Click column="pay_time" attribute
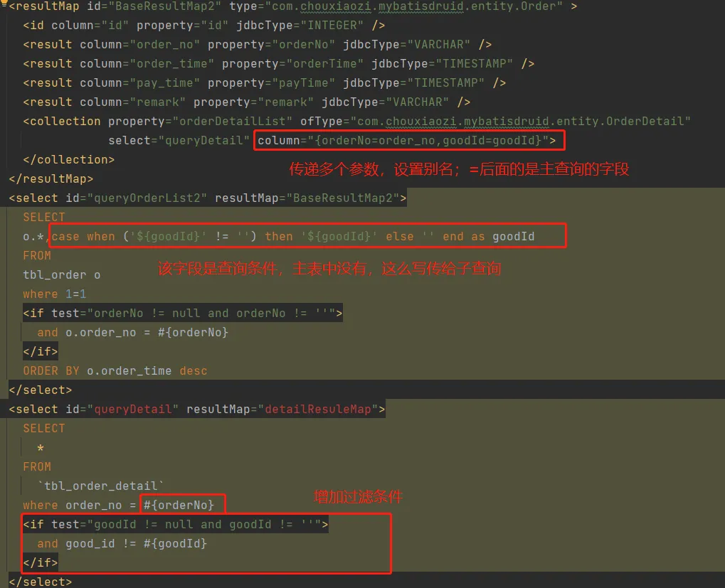Screen dimensions: 725x588 139,82
